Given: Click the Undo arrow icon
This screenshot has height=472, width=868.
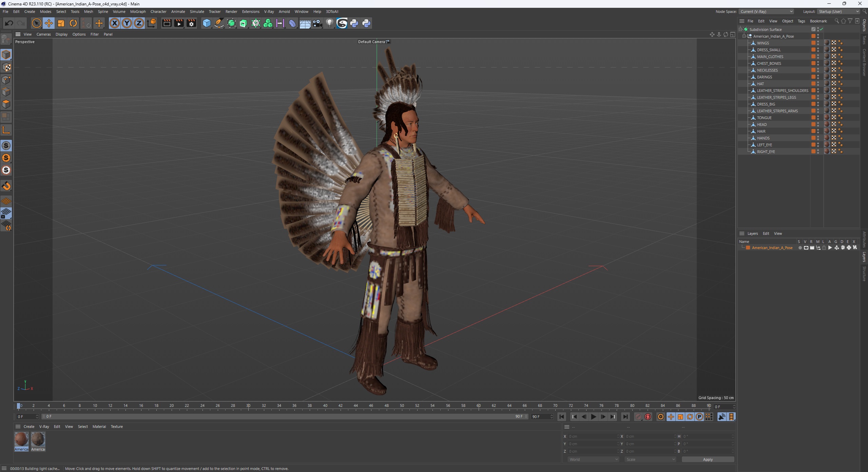Looking at the screenshot, I should coord(9,23).
